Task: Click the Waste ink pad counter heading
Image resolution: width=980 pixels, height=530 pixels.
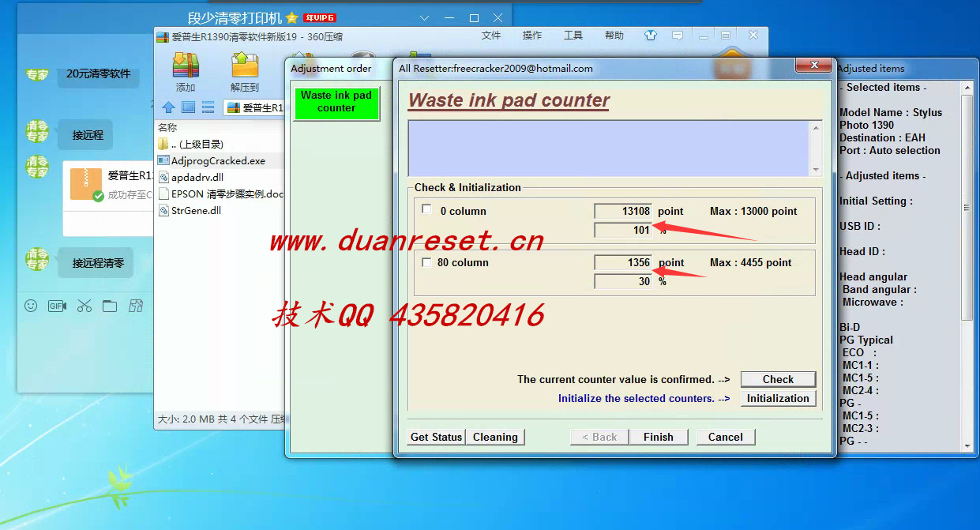Action: tap(509, 100)
